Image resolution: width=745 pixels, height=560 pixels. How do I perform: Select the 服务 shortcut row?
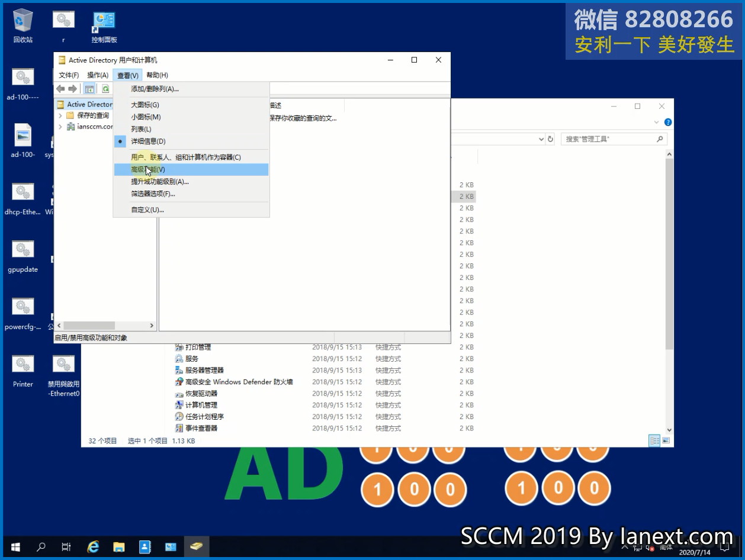click(x=325, y=359)
